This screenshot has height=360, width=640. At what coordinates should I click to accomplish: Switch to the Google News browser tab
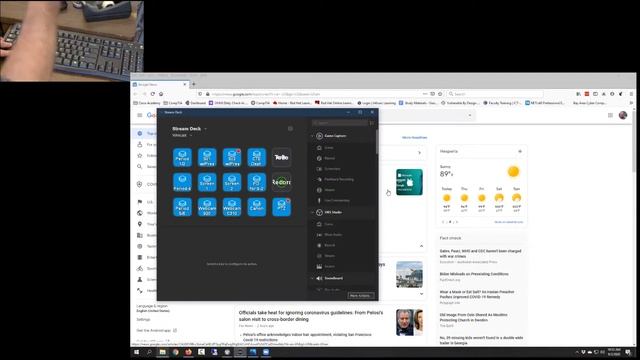(160, 84)
